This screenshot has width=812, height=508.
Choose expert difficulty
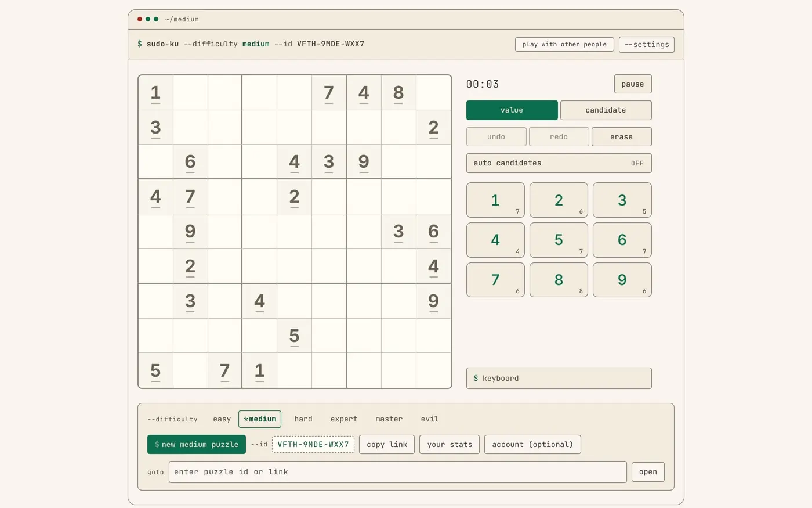tap(344, 419)
